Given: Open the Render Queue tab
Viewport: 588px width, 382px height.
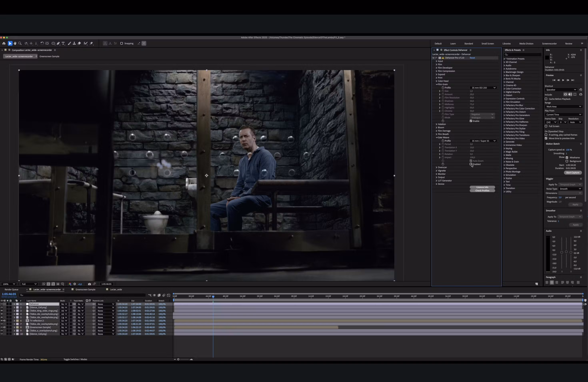Looking at the screenshot, I should [11, 289].
